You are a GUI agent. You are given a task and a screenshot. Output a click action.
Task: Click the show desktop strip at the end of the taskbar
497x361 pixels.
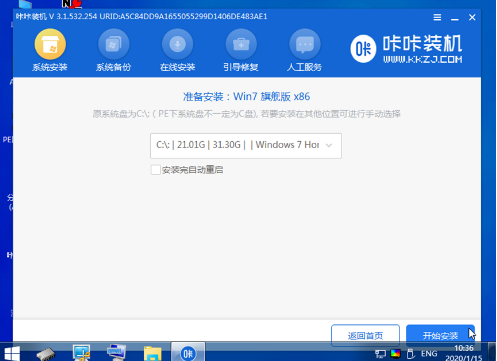[x=492, y=352]
